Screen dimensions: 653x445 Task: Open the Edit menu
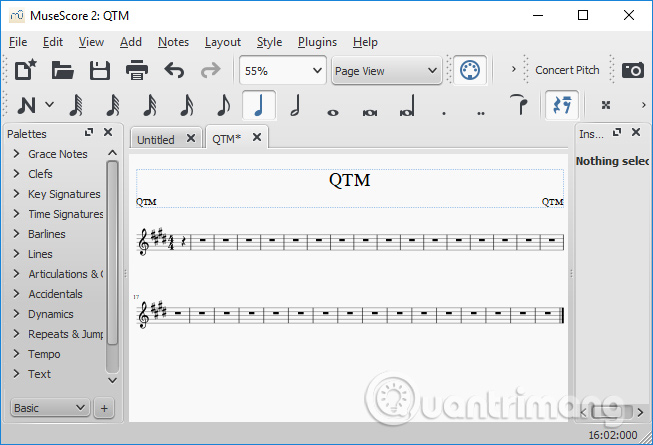53,42
